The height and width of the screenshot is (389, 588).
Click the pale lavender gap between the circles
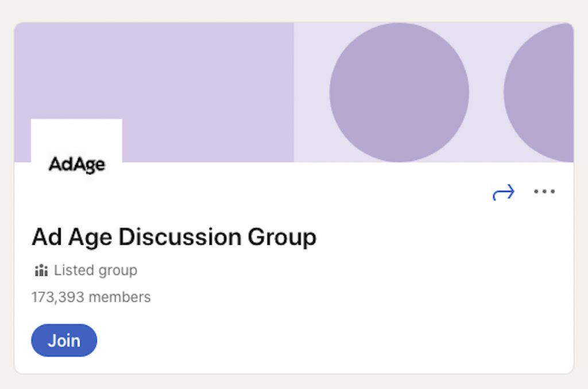pos(486,92)
